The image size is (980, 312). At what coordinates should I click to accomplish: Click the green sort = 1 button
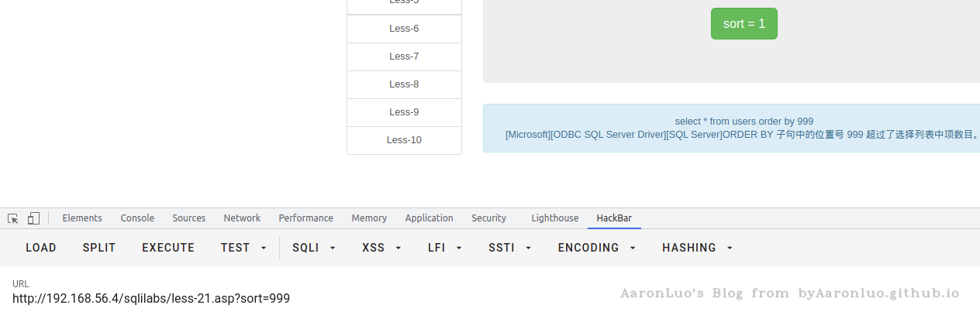click(744, 23)
